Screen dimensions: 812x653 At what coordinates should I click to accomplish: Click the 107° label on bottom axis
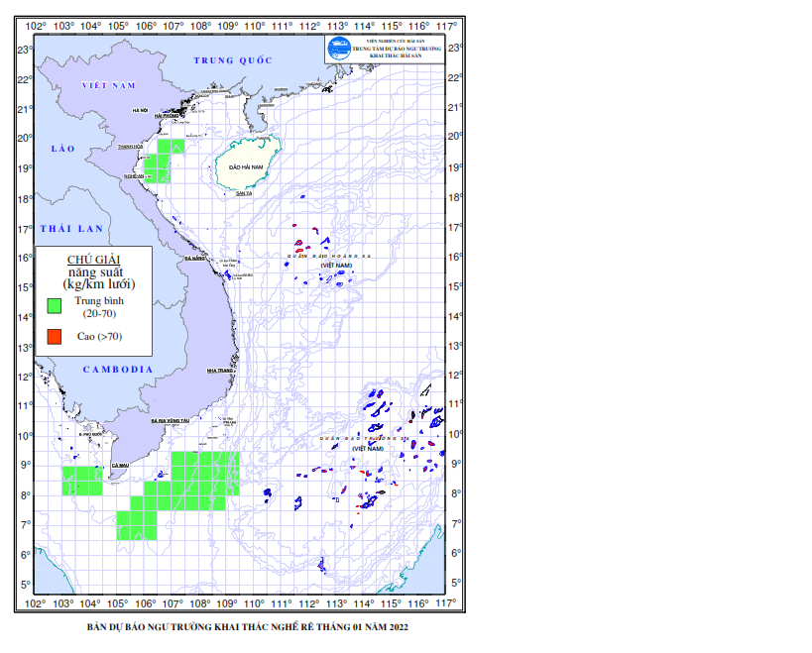[173, 603]
